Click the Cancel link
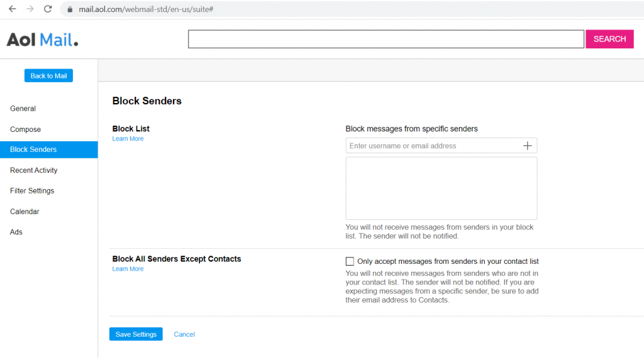 point(184,334)
